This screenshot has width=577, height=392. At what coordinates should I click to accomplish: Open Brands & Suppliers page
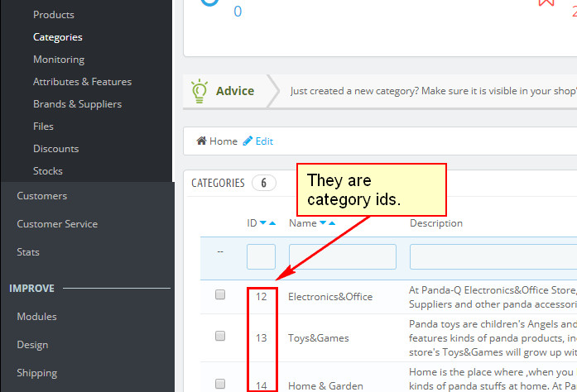[77, 104]
